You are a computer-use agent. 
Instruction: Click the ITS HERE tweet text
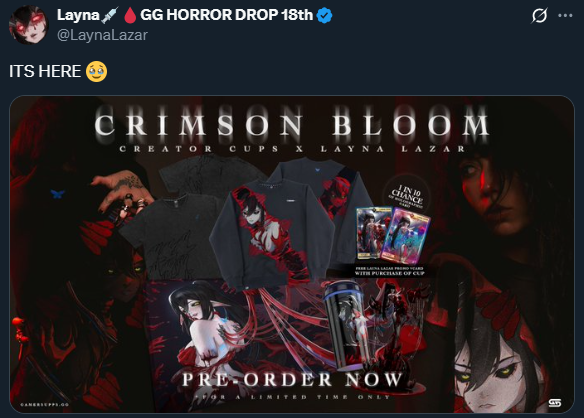[x=45, y=71]
